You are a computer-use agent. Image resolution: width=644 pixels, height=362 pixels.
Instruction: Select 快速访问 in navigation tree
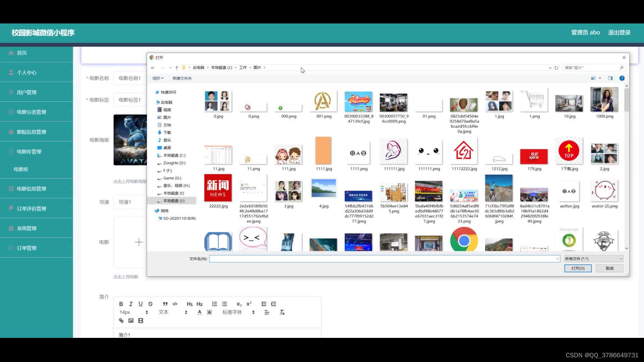coord(168,92)
